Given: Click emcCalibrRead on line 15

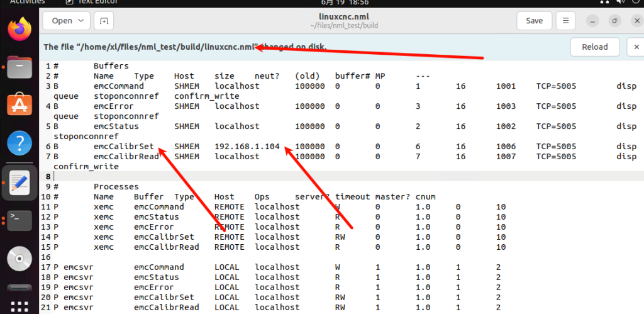Looking at the screenshot, I should 166,247.
